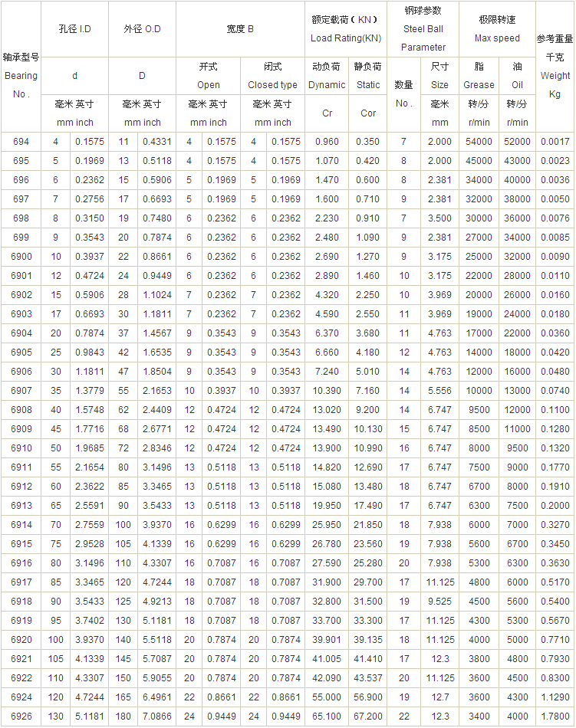This screenshot has height=728, width=576.
Task: Click the Grease speed header
Action: pyautogui.click(x=479, y=76)
